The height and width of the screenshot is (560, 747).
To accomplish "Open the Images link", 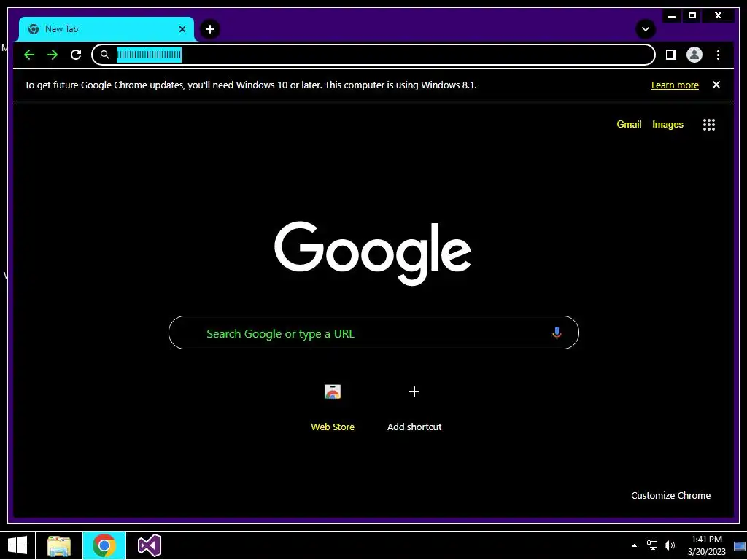I will pyautogui.click(x=667, y=124).
